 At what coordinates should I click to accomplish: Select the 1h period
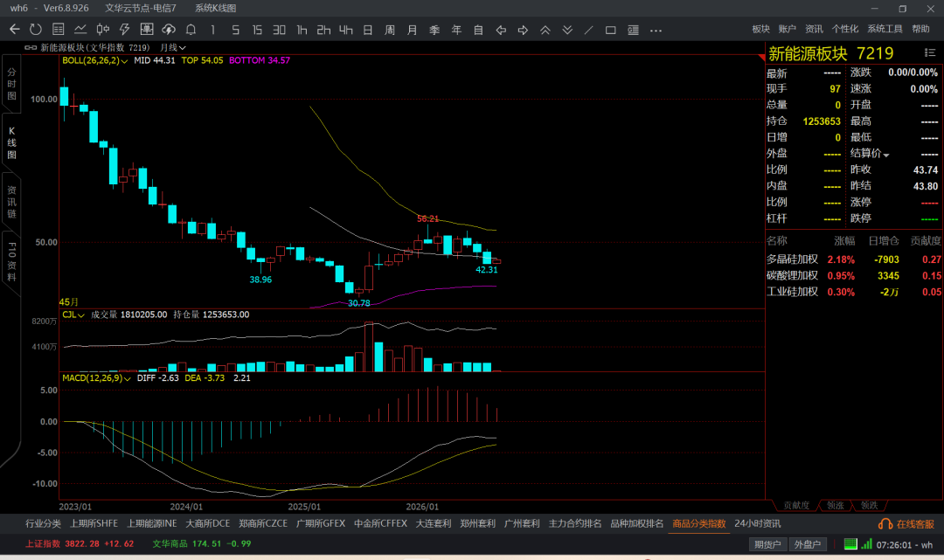pos(302,30)
